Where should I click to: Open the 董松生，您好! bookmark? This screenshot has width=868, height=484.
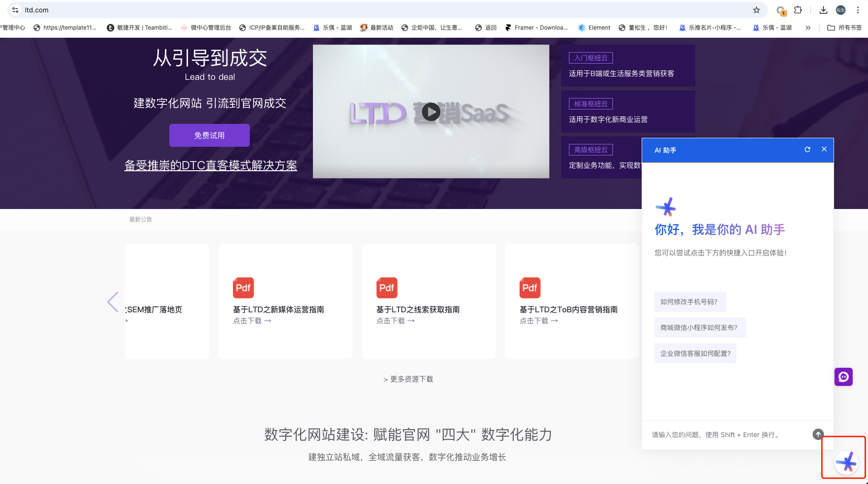coord(643,28)
